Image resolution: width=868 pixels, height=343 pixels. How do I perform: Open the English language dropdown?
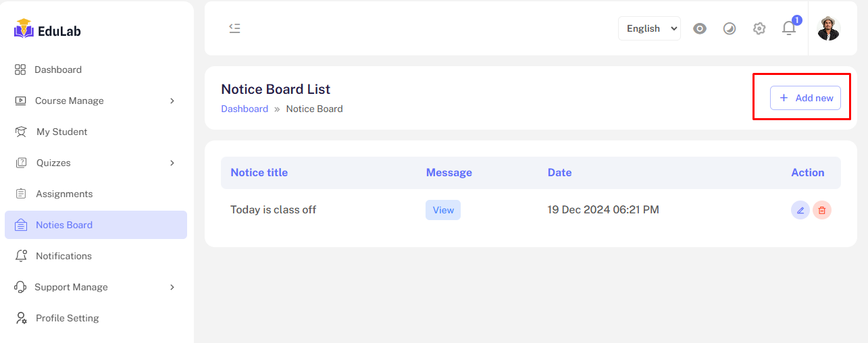pos(649,28)
